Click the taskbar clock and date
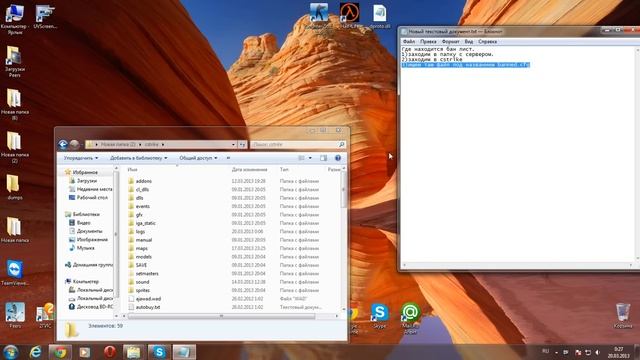 (x=619, y=352)
